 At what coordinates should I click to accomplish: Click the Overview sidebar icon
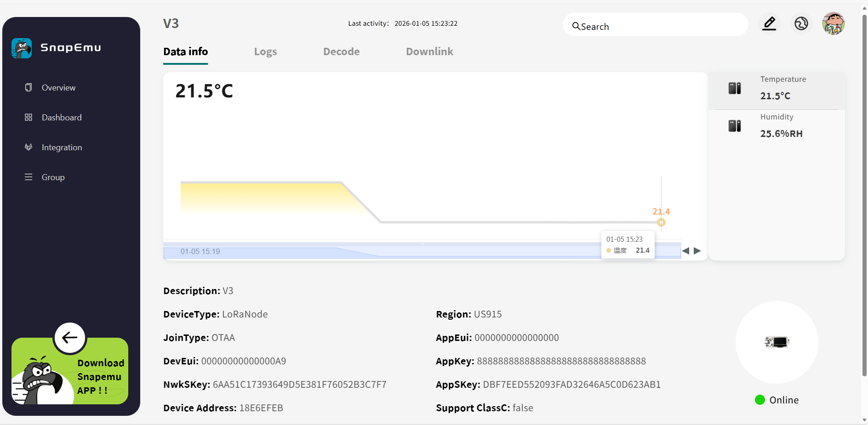29,87
